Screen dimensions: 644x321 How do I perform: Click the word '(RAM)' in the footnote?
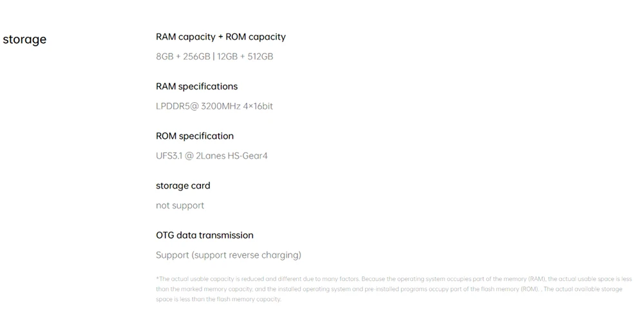537,279
